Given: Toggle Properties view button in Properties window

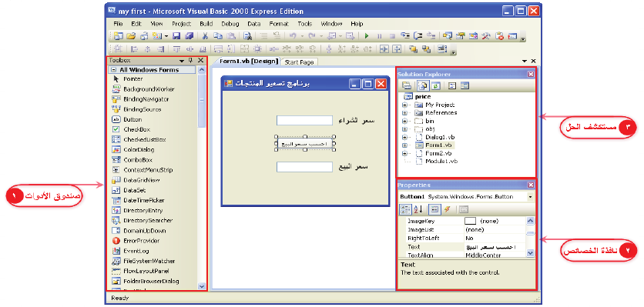Looking at the screenshot, I should (434, 209).
